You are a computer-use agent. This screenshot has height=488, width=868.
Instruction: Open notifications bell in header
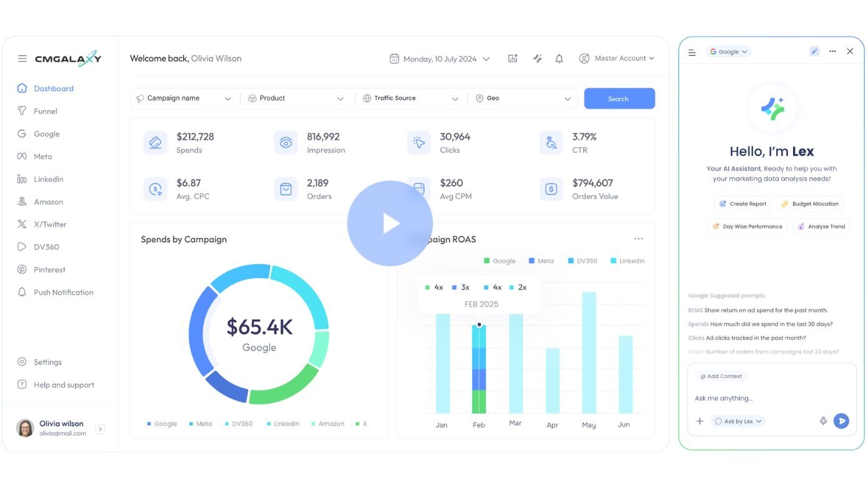coord(560,58)
